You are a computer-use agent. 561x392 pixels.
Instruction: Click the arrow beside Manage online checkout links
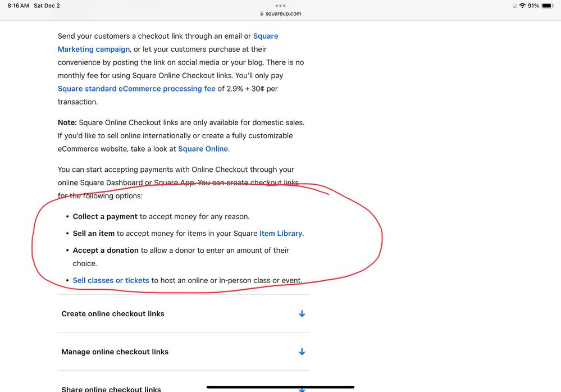(302, 352)
